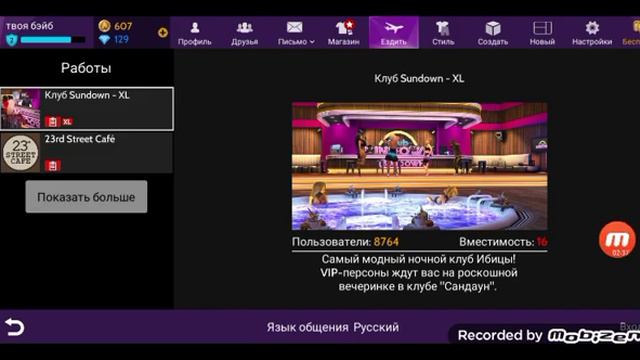Click the blue experience progress bar
Image resolution: width=640 pixels, height=360 pixels.
(53, 40)
